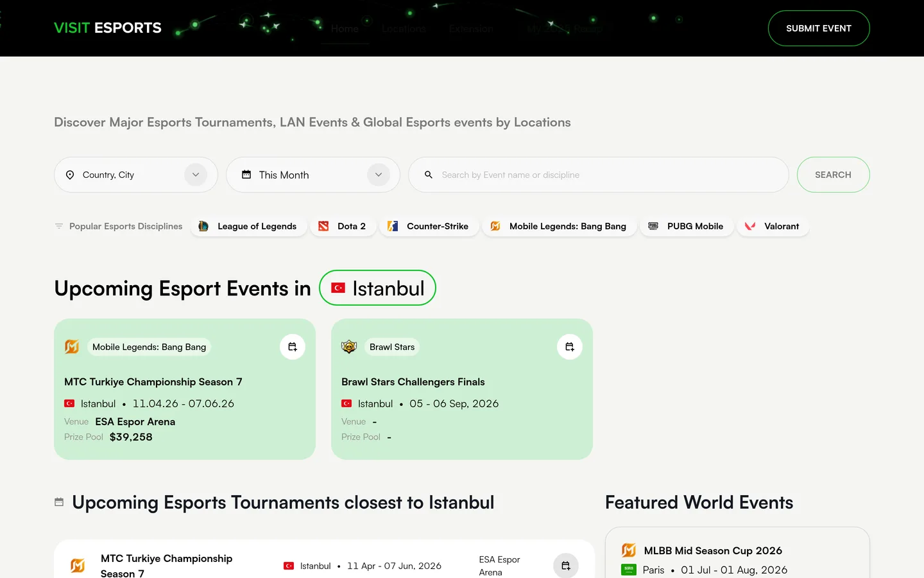Click 11 Apr - 07 Jun, 2026 date
This screenshot has width=924, height=578.
(394, 566)
